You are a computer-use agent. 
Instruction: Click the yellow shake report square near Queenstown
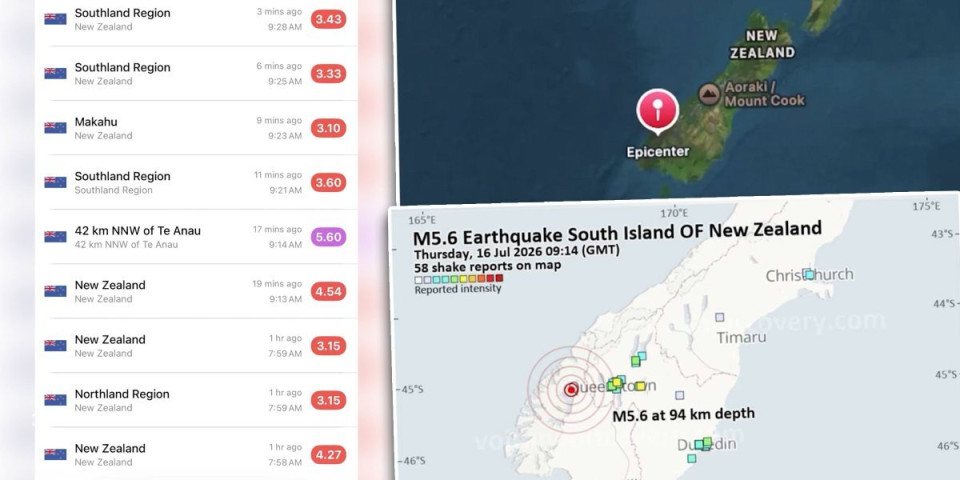click(640, 386)
